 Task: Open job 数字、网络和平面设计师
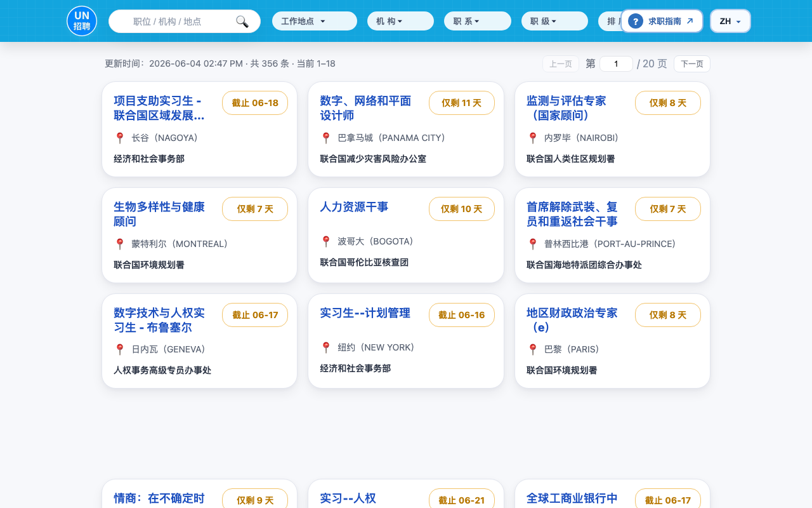(365, 108)
